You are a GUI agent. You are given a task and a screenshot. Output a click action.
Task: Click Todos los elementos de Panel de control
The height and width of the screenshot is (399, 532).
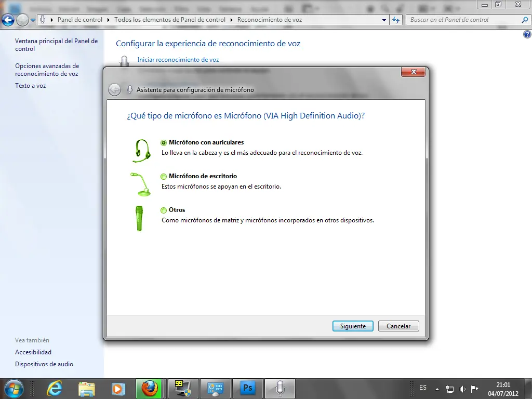170,20
